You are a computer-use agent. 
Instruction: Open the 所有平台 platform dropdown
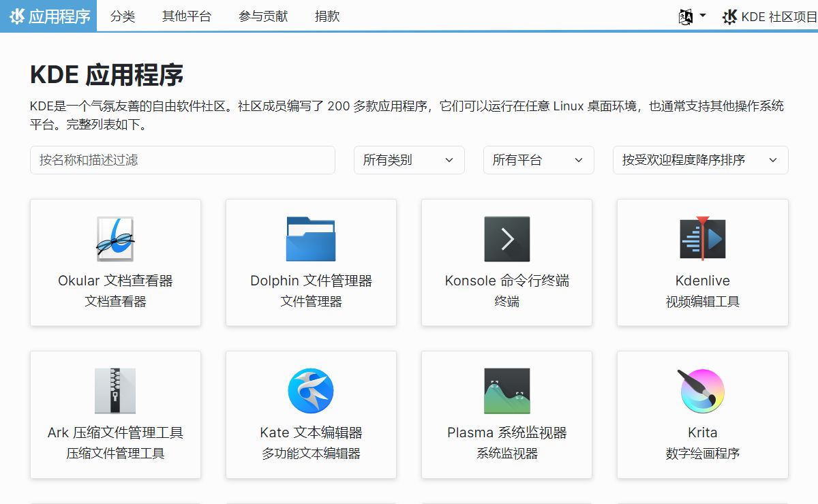point(539,160)
